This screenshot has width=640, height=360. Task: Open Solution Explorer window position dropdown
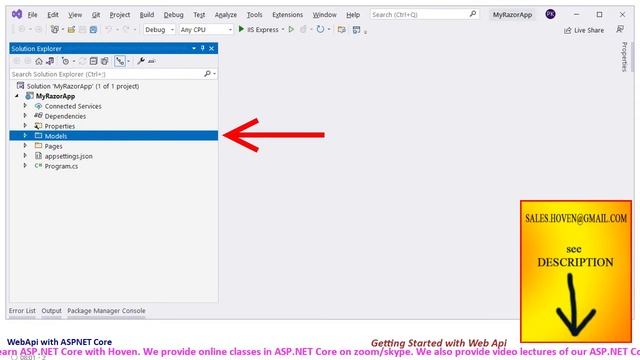coord(193,48)
